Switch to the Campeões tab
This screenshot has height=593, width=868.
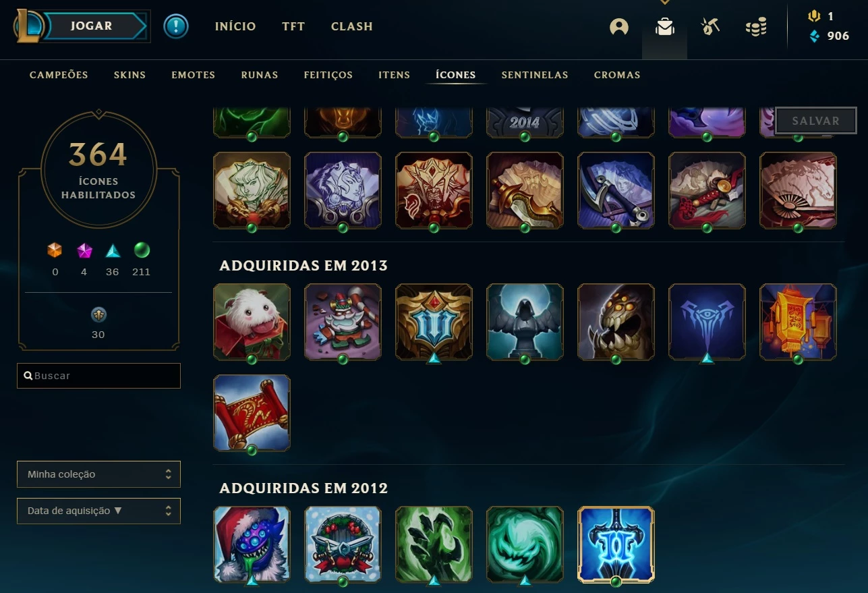coord(59,75)
